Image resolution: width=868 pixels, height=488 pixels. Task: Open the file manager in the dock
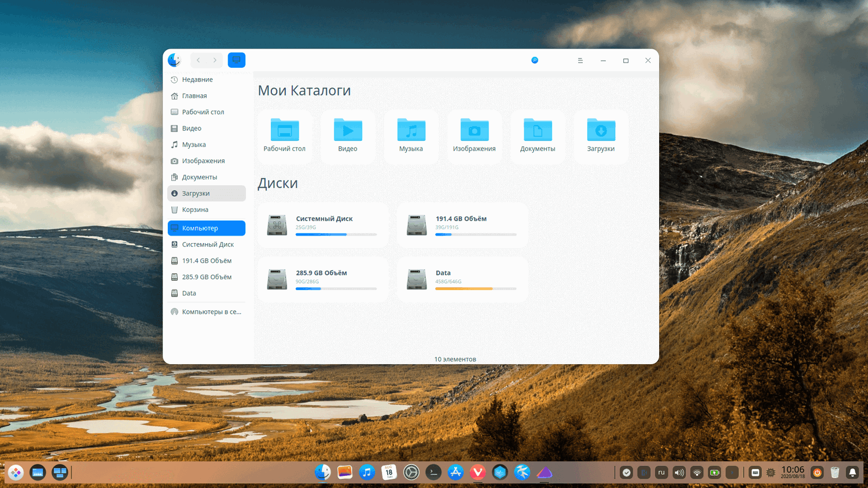coord(322,472)
